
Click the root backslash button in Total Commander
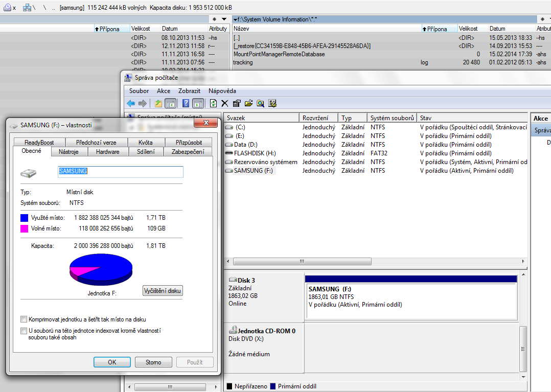click(44, 8)
